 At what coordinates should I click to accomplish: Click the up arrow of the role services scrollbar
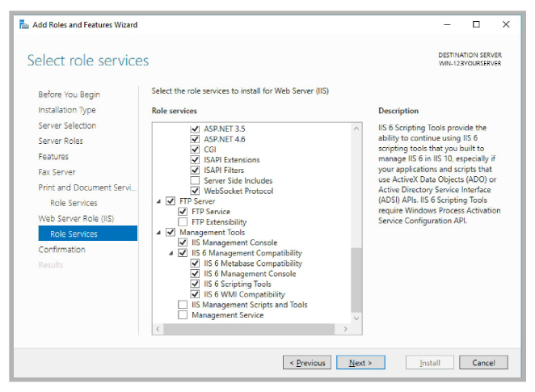click(x=356, y=129)
